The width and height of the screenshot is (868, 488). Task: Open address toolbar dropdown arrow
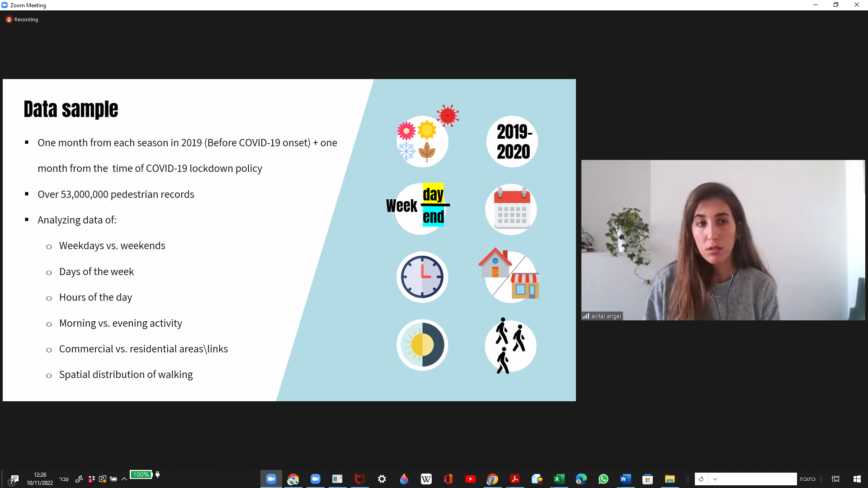click(x=715, y=479)
